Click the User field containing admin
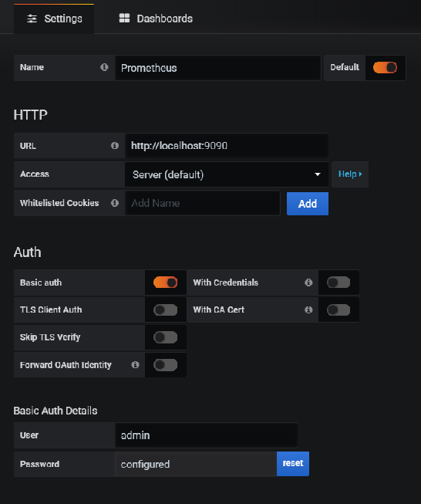The width and height of the screenshot is (421, 504). point(206,435)
